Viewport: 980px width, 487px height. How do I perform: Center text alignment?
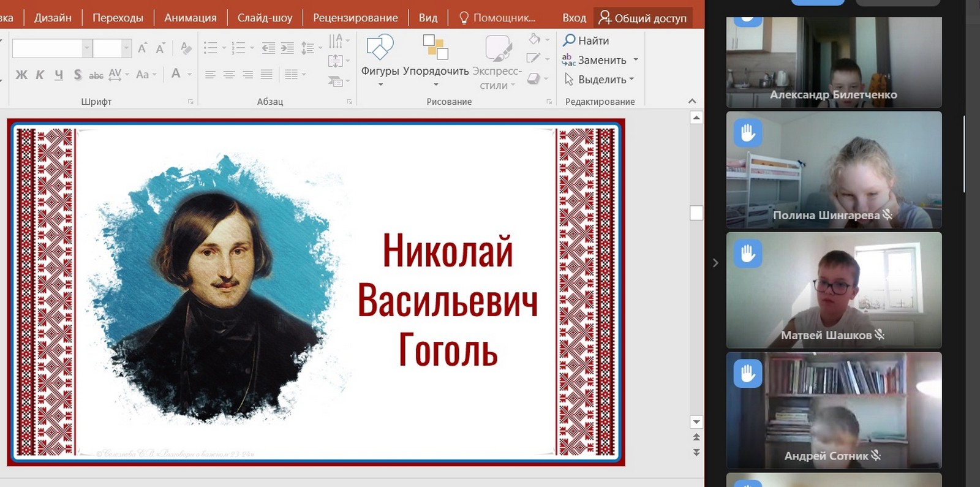tap(229, 75)
